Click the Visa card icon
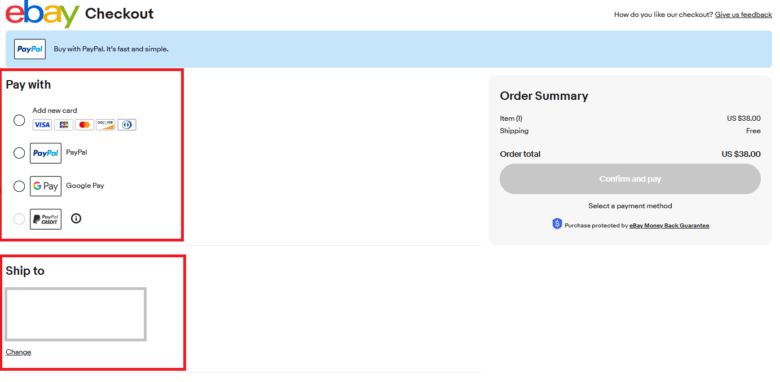This screenshot has width=780, height=382. pos(42,124)
